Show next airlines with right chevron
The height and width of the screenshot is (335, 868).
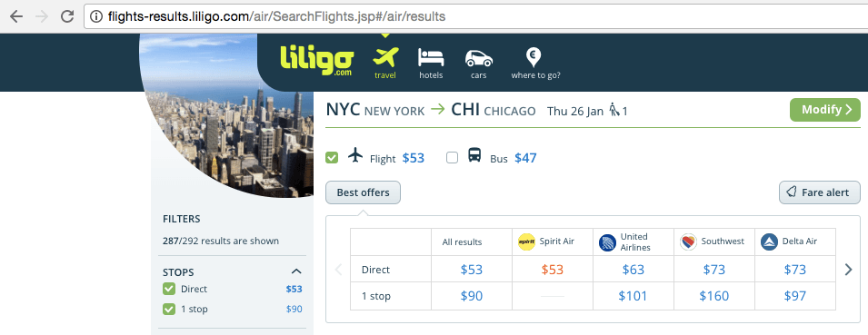click(x=849, y=270)
